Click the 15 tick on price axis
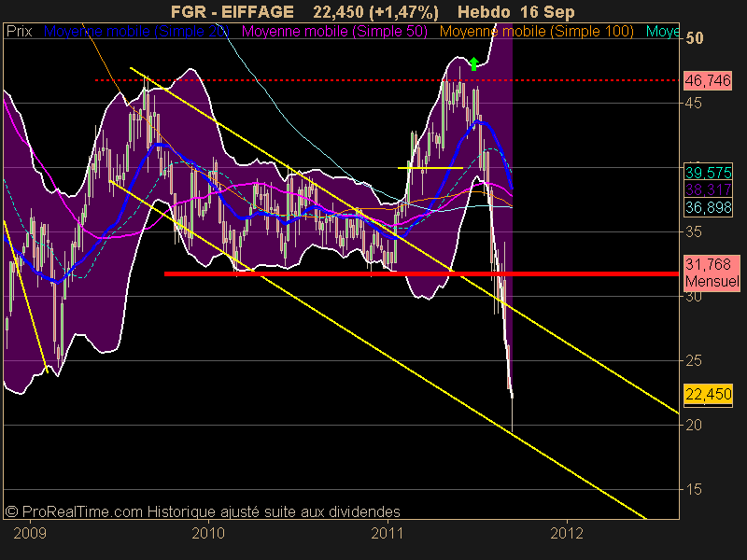The height and width of the screenshot is (560, 747). [693, 489]
